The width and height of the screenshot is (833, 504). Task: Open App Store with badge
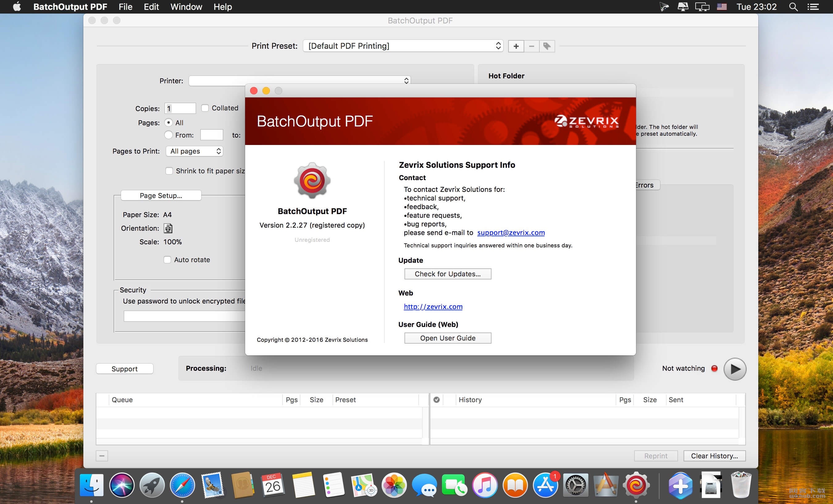coord(545,485)
